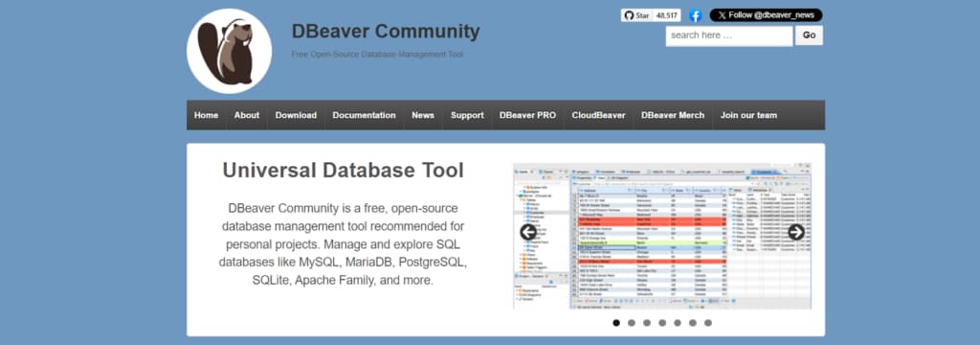Click the DBeaver Community site title
Screen dimensions: 980x345
click(x=386, y=32)
